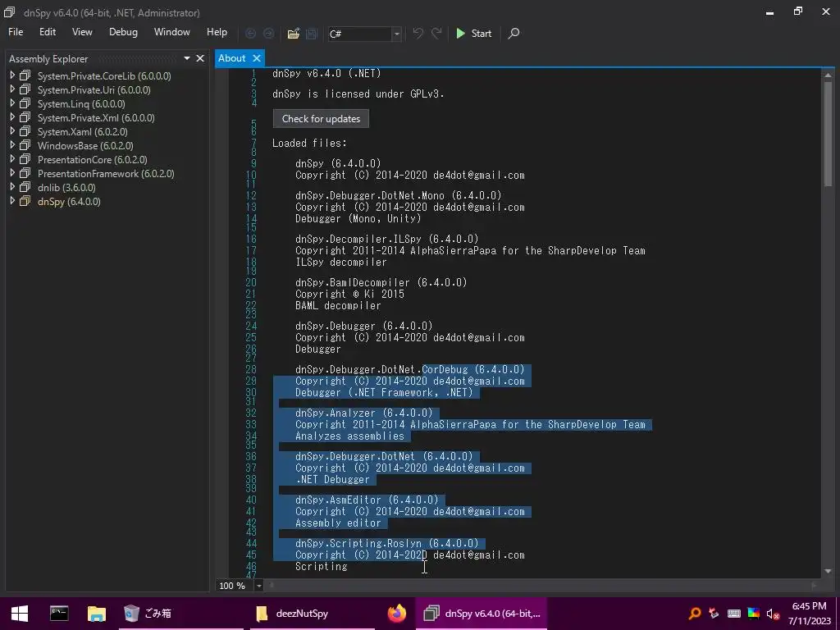
Task: Open Assembly Explorer window position dropdown
Action: (187, 58)
